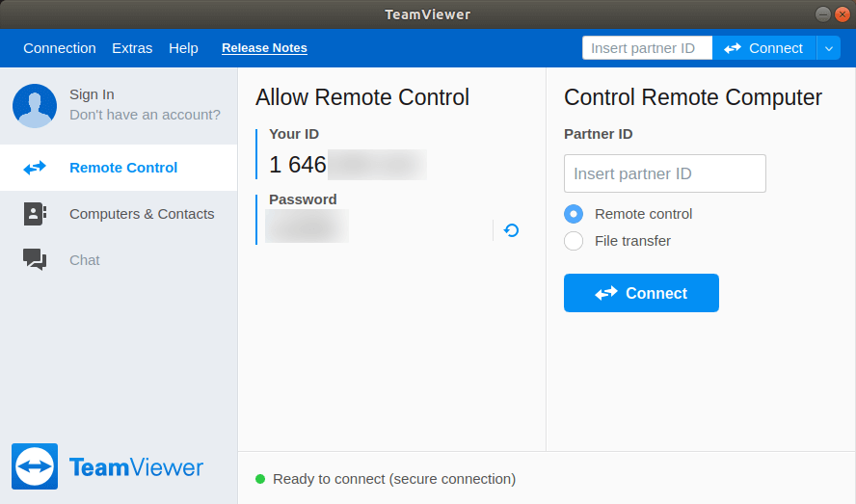Viewport: 856px width, 504px height.
Task: Click the Chat speech bubbles icon
Action: [x=35, y=260]
